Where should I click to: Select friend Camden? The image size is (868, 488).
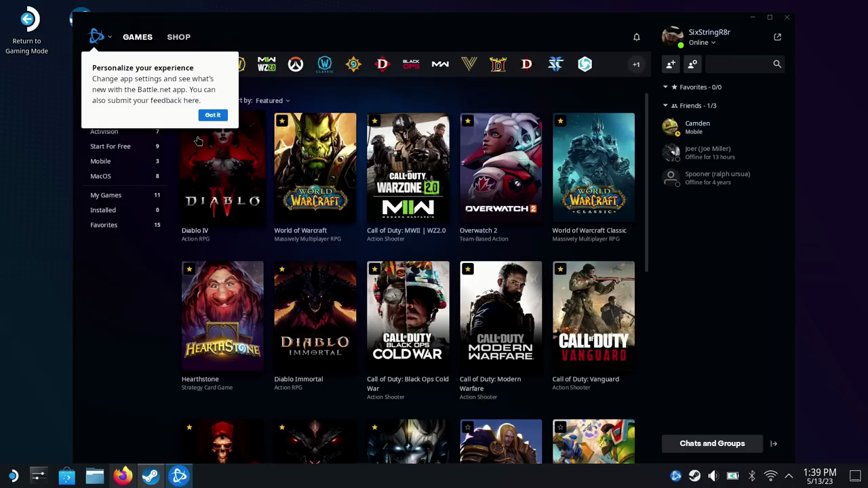[x=723, y=127]
